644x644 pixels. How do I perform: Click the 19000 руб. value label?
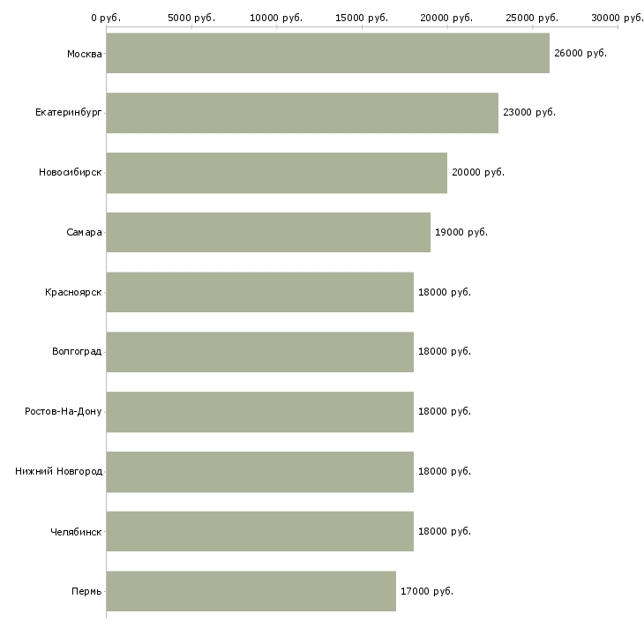[461, 233]
